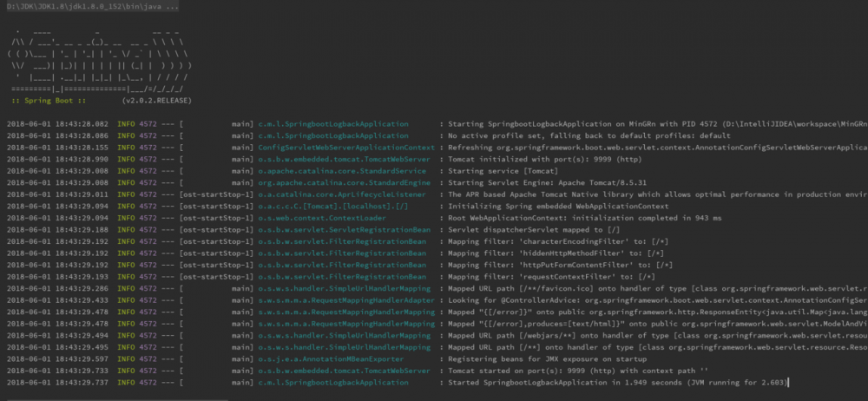This screenshot has height=401, width=868.
Task: Click 'Tomcat started on port(s): 9999' message
Action: [x=580, y=371]
